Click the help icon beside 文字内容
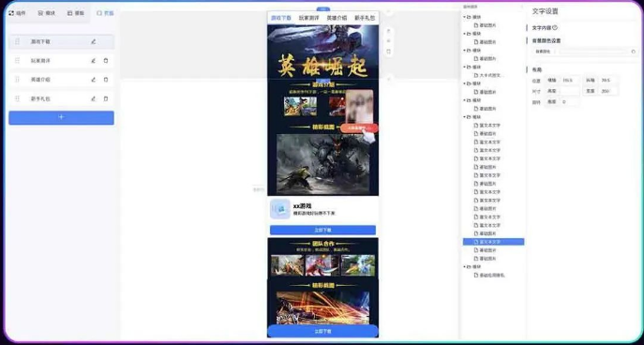Image resolution: width=644 pixels, height=345 pixels. coord(555,27)
